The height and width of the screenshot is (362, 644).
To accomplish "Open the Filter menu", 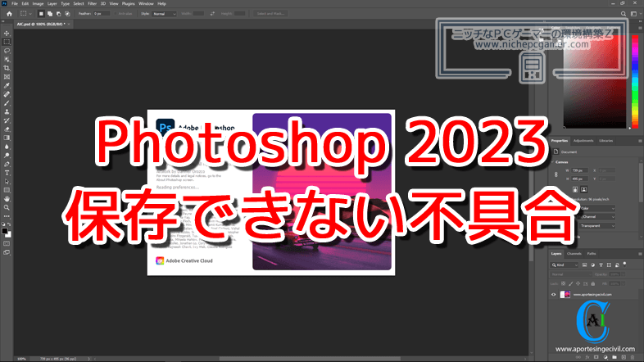I will [92, 4].
